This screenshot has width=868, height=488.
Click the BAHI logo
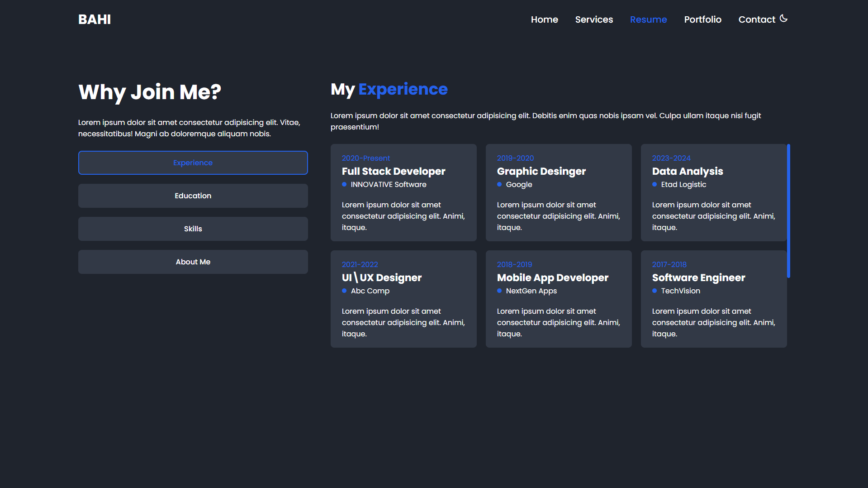click(x=95, y=19)
